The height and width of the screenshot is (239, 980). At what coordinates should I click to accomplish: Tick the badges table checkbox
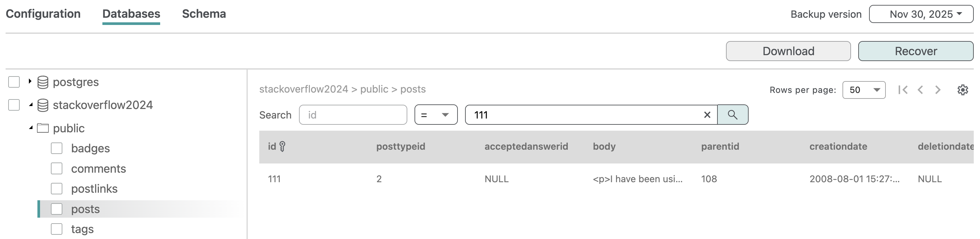[57, 148]
